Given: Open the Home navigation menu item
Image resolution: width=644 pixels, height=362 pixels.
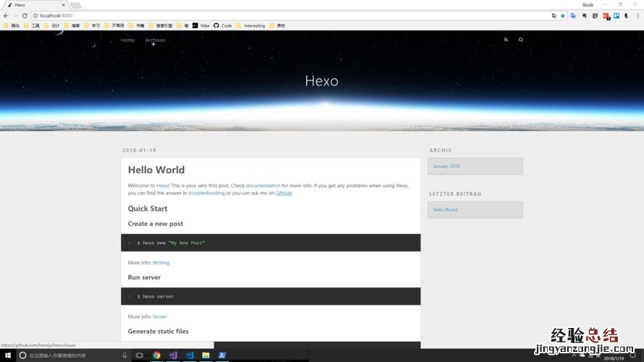Looking at the screenshot, I should [x=127, y=40].
